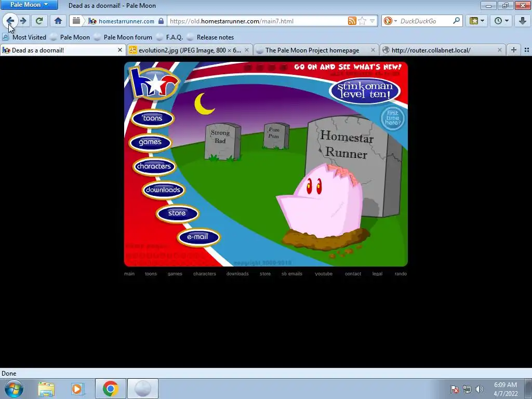Open the Most Visited bookmarks folder
Screen dimensions: 532x399
24,37
